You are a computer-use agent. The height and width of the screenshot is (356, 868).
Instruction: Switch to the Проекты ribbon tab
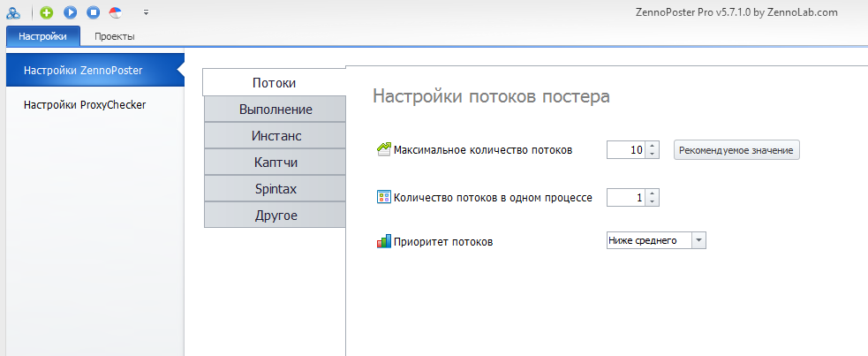[115, 36]
